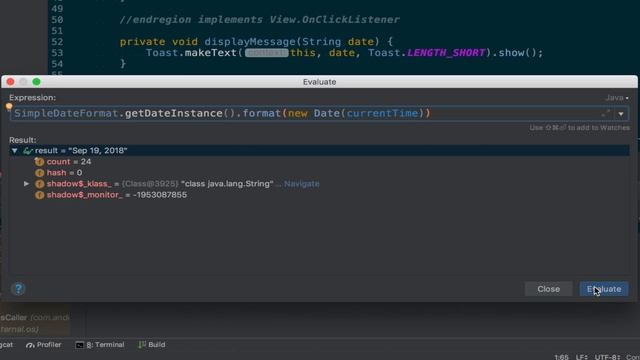The width and height of the screenshot is (640, 360).
Task: Select the shadow$_monitor_ field row
Action: tap(319, 195)
